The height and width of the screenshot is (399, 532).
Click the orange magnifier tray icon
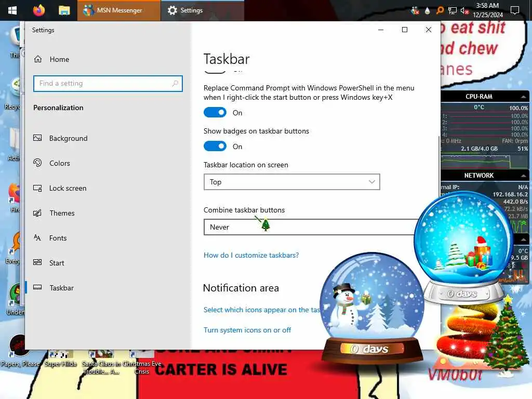click(x=440, y=10)
